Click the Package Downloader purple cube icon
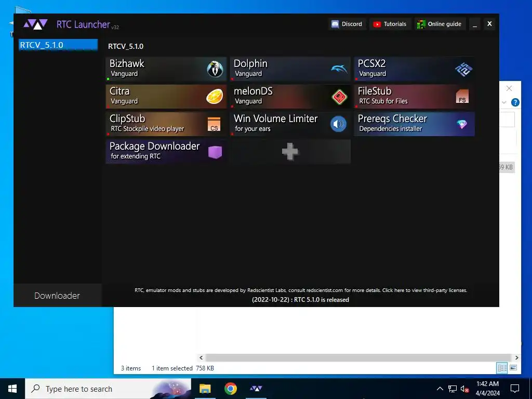The image size is (532, 399). 215,152
